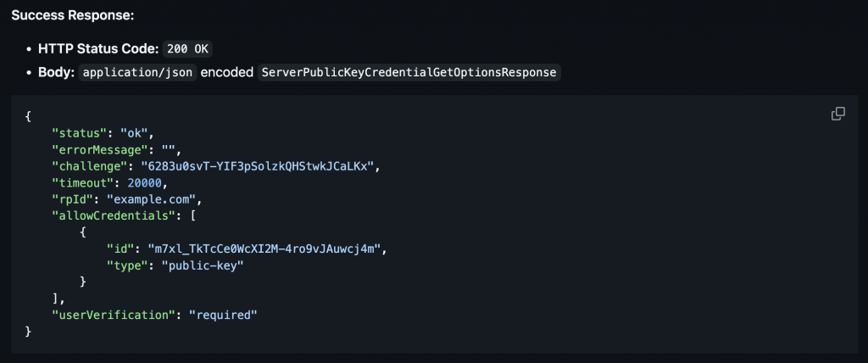Click the "required" value
Image resolution: width=868 pixels, height=363 pixels.
(223, 316)
